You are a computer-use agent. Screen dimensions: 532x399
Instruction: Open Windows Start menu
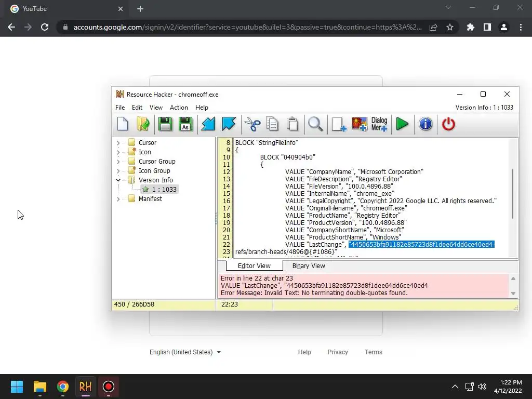click(x=17, y=387)
